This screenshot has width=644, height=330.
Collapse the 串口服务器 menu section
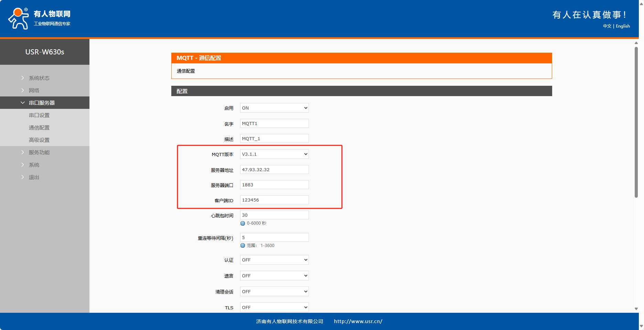[23, 103]
